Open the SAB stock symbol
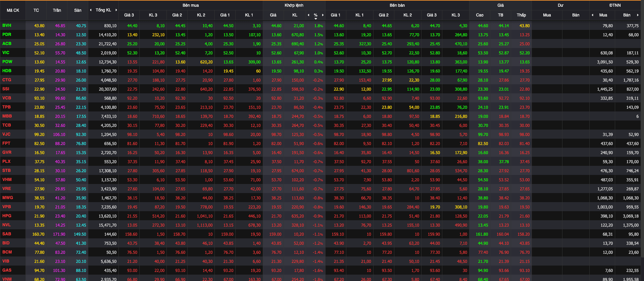Viewport: 644px width, 281px height. (6, 234)
